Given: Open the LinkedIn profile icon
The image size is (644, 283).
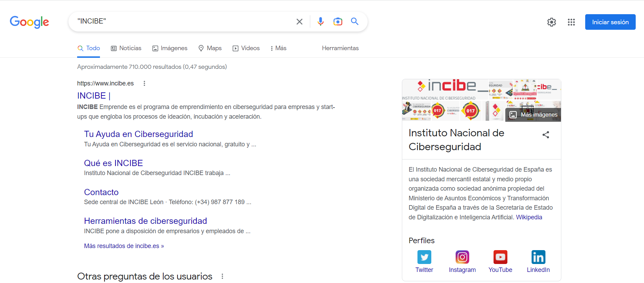Looking at the screenshot, I should pyautogui.click(x=538, y=257).
